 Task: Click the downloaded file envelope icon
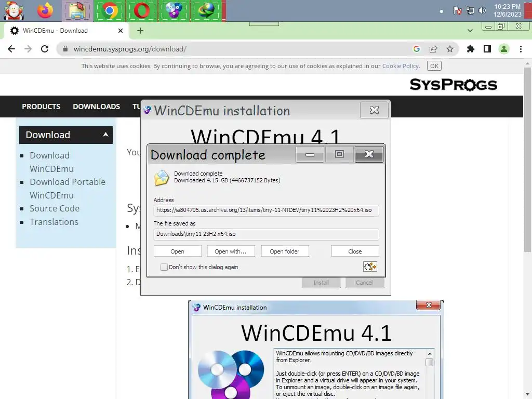162,178
